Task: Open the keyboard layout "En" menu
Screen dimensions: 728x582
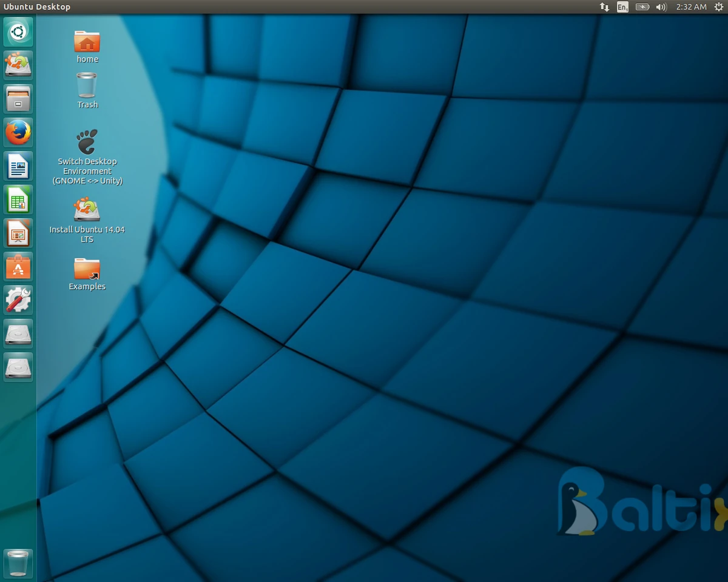Action: click(622, 7)
